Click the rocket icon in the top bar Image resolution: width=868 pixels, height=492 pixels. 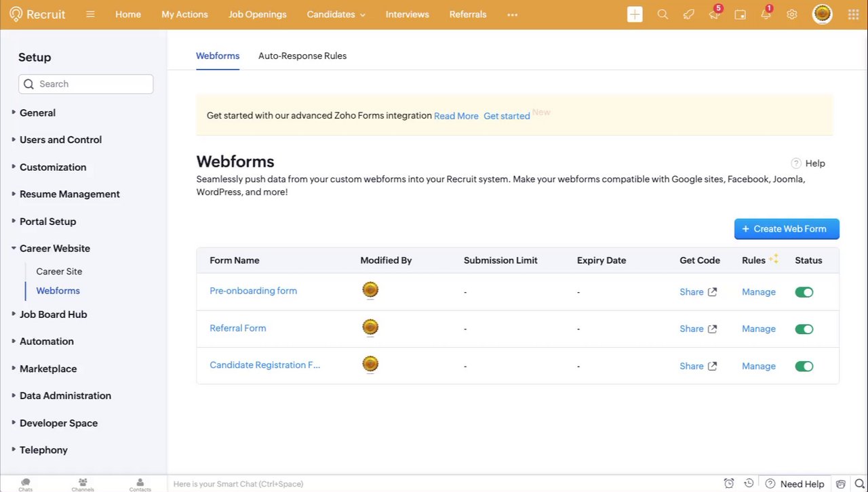point(688,14)
